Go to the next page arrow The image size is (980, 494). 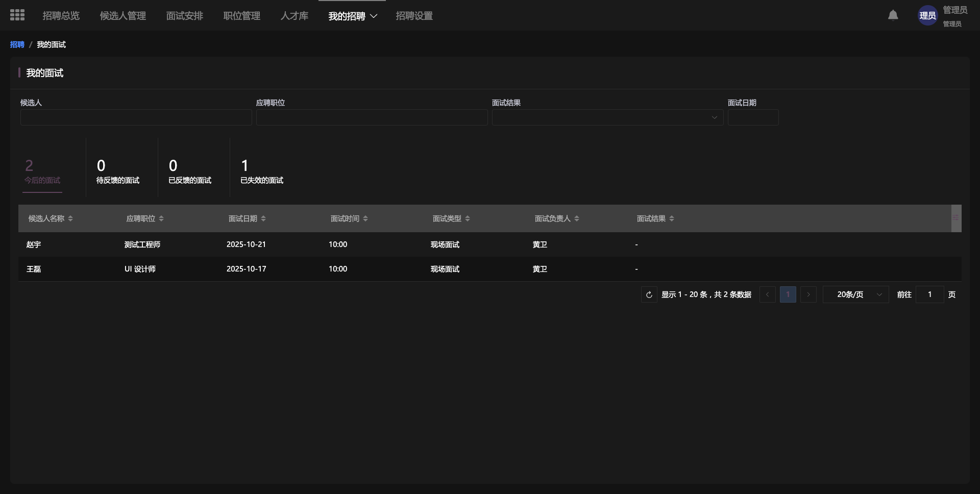[x=808, y=295]
